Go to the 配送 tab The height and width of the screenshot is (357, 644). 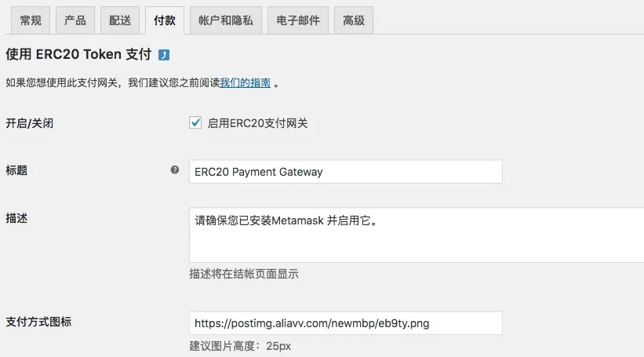[120, 20]
